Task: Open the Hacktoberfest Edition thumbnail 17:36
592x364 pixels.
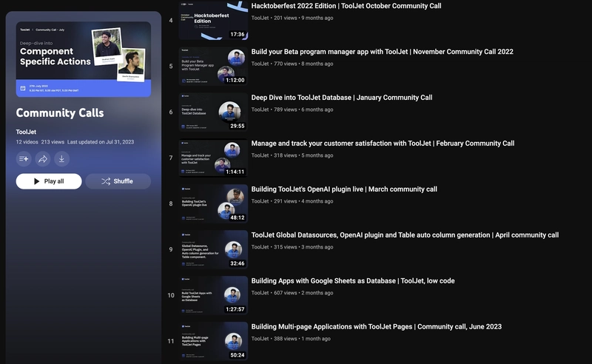Action: tap(213, 20)
